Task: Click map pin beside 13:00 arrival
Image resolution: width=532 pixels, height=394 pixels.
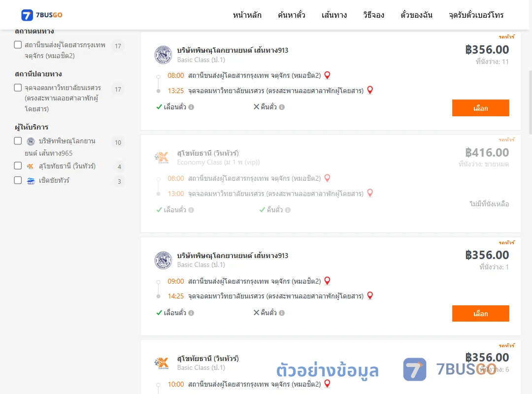Action: [x=370, y=193]
